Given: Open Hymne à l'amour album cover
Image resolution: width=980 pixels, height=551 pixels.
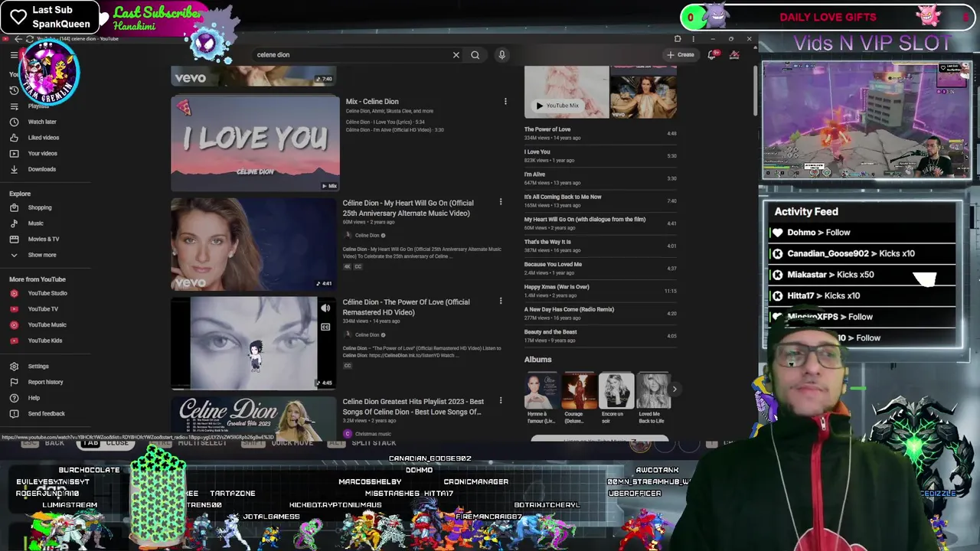Looking at the screenshot, I should (x=541, y=391).
